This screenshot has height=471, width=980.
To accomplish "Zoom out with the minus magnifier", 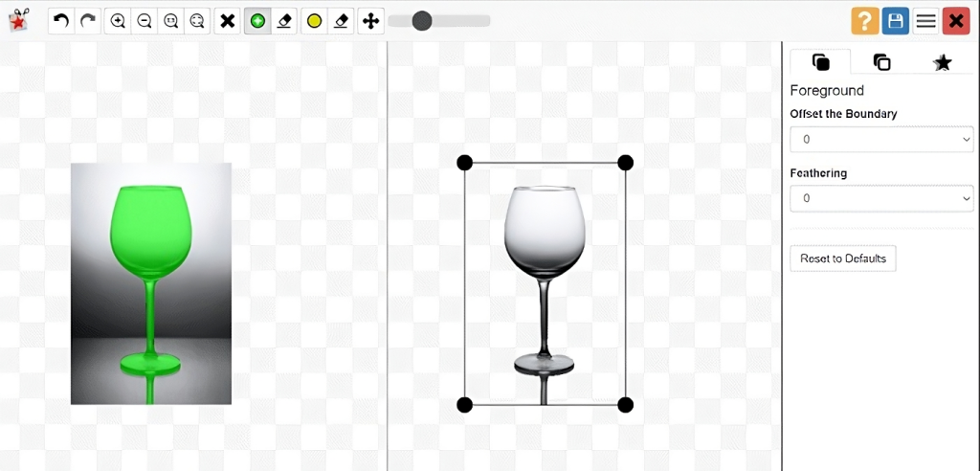I will (x=144, y=21).
